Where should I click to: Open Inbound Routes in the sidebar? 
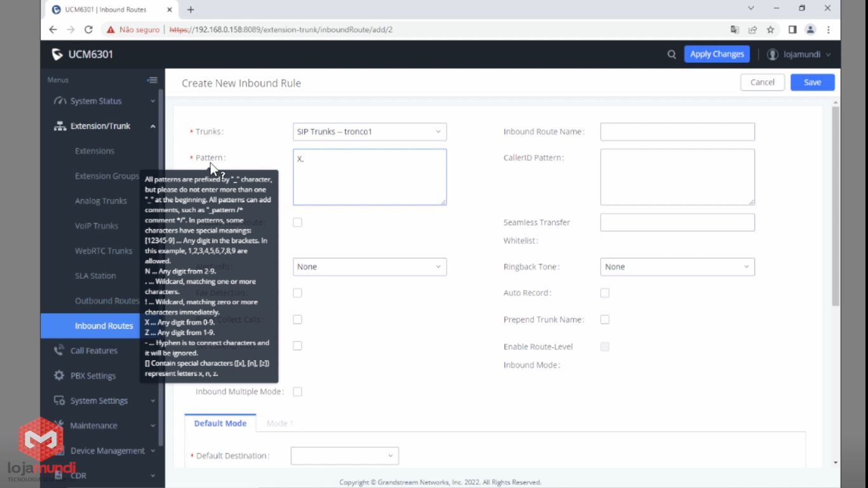coord(104,325)
